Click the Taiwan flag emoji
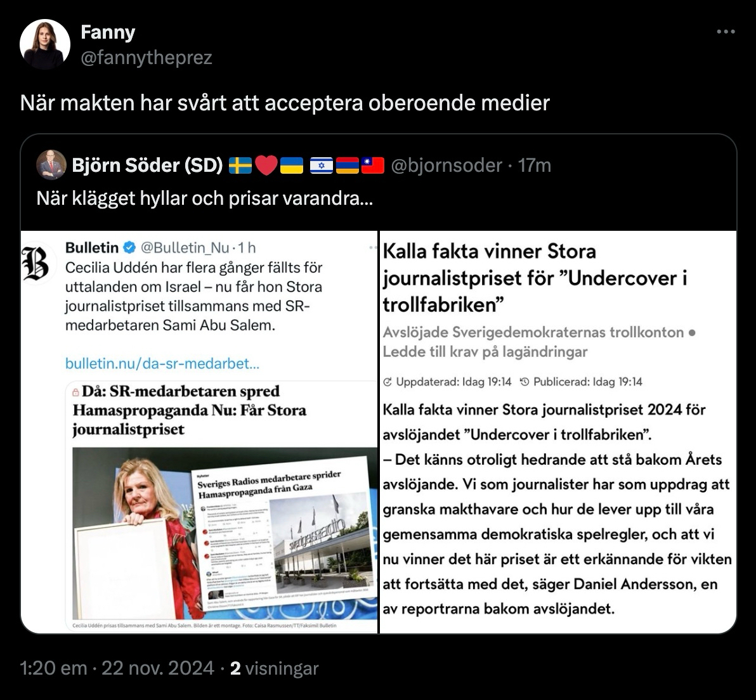756x700 pixels. pyautogui.click(x=373, y=166)
